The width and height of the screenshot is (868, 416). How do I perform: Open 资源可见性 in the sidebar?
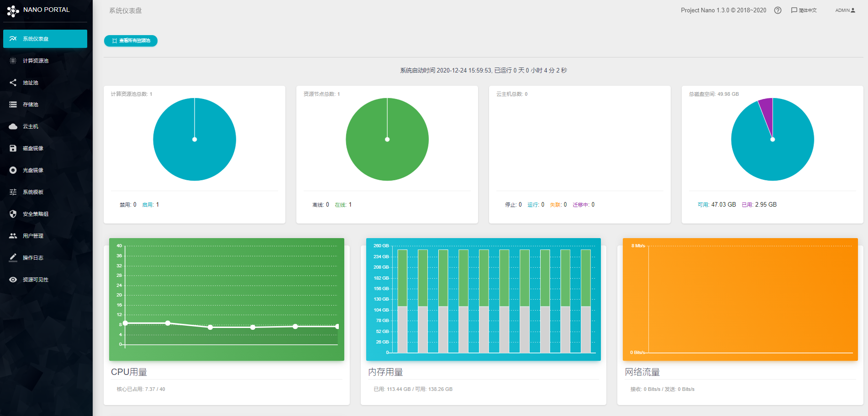(x=45, y=280)
